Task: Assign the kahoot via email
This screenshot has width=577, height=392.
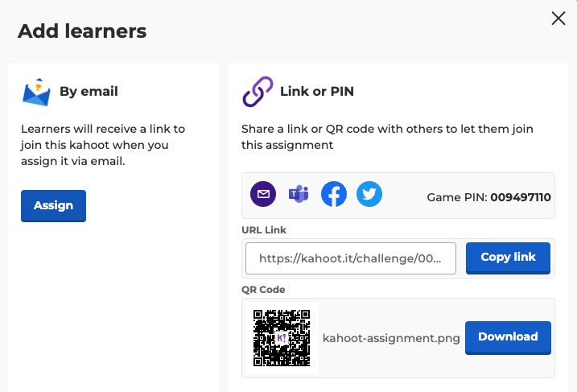Action: 53,206
